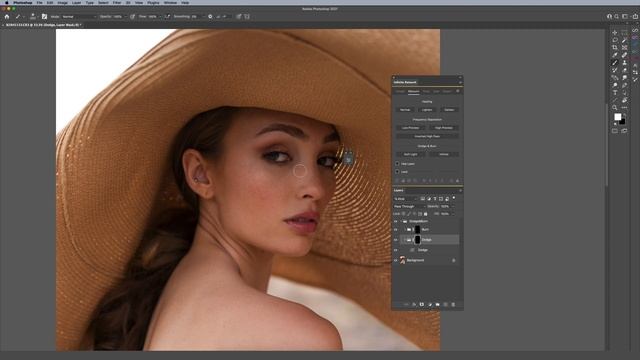Toggle lower checkbox in Infinite Retouch panel
640x360 pixels.
pos(397,172)
